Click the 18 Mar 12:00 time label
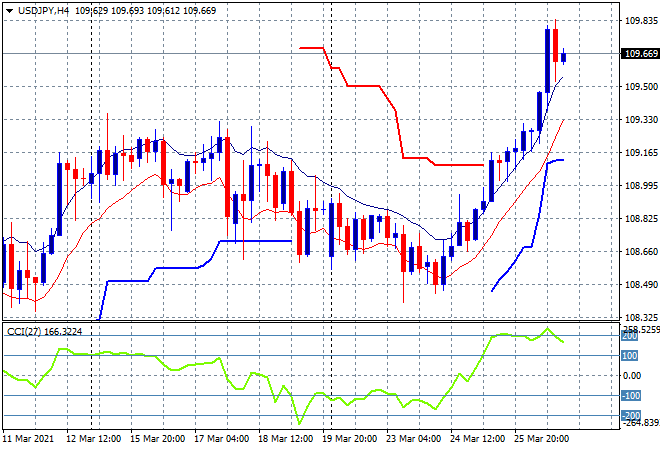 pos(285,439)
